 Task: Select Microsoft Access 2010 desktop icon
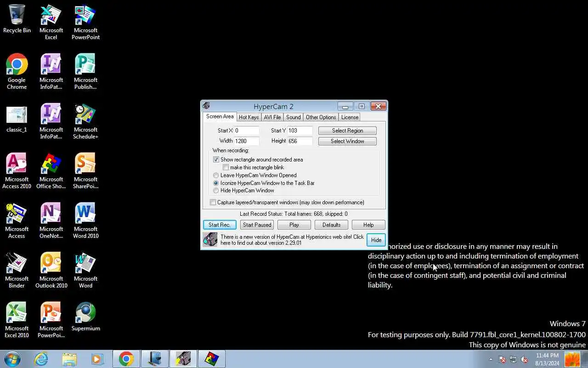point(17,171)
